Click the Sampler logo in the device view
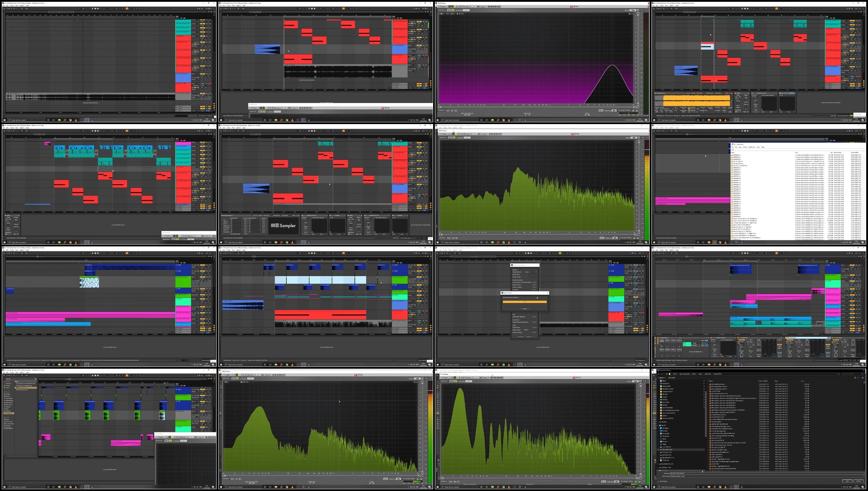The width and height of the screenshot is (868, 491). (283, 226)
